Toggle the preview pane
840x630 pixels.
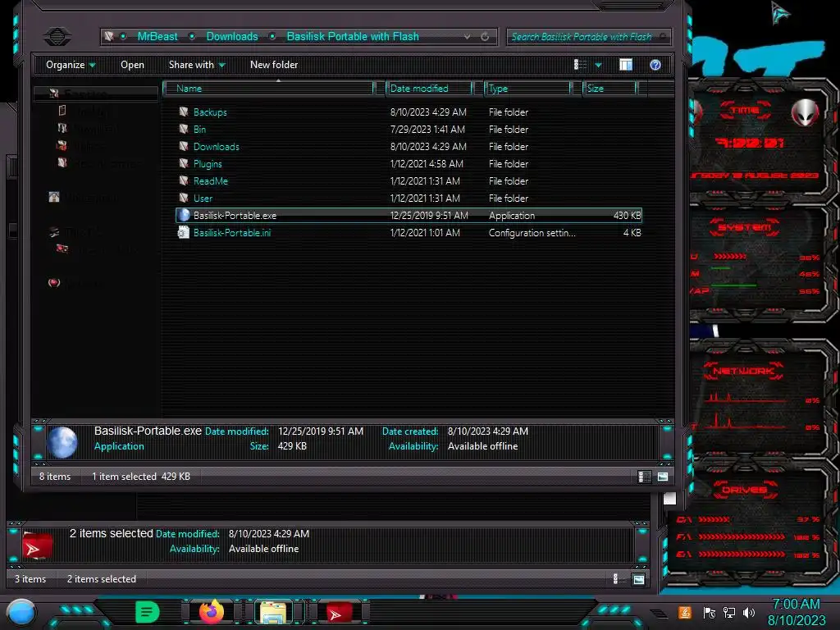tap(626, 65)
